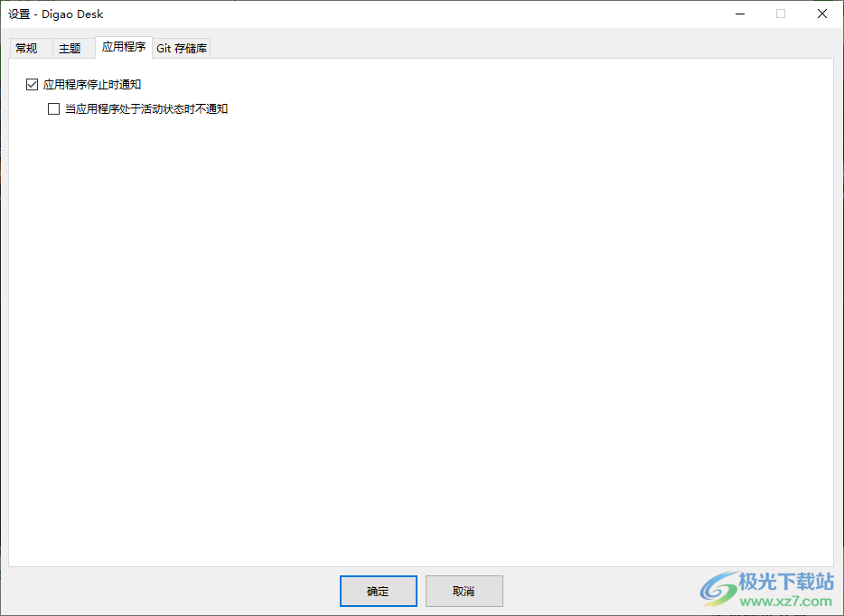Uncheck the 应用程序停止时通知 checkbox box
Image resolution: width=844 pixels, height=616 pixels.
(x=32, y=85)
